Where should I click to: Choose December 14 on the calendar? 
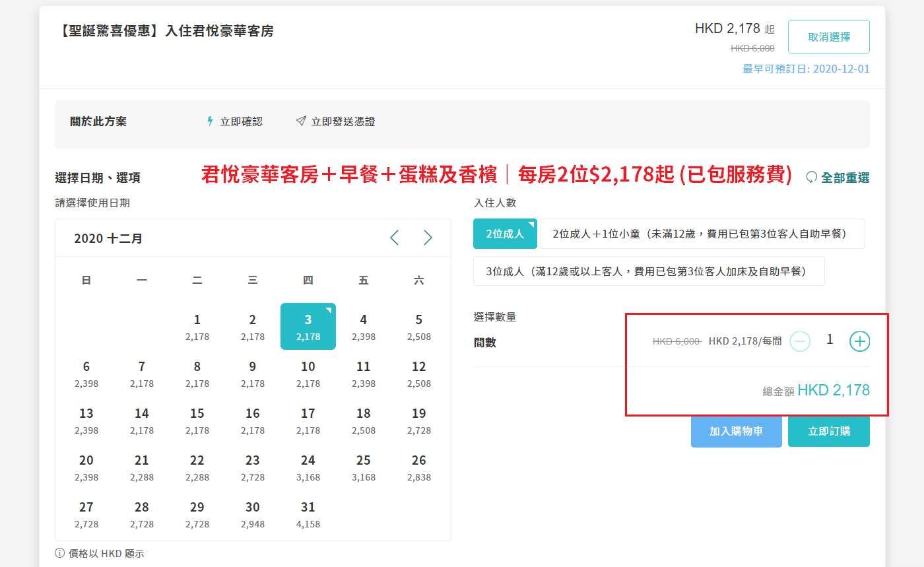pyautogui.click(x=142, y=420)
